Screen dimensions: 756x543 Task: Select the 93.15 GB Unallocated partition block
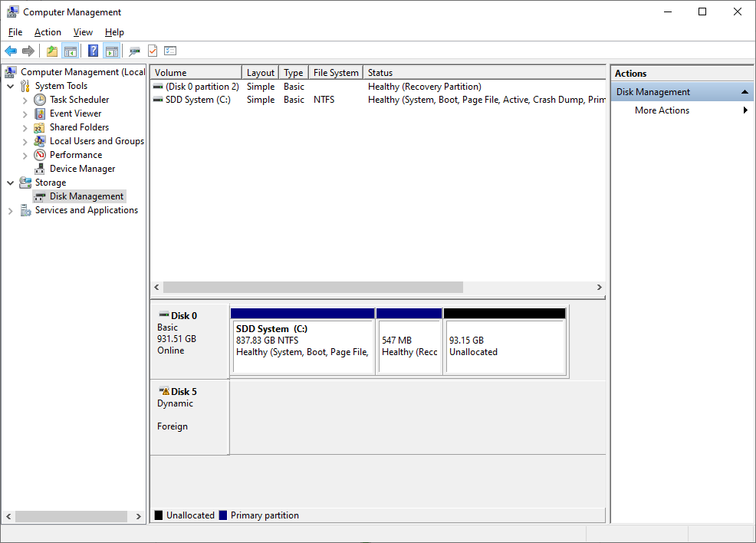(x=505, y=342)
